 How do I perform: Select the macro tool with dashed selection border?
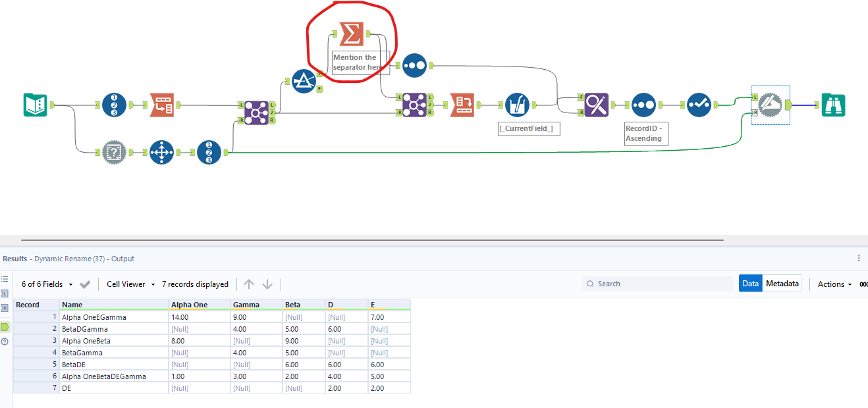[x=771, y=105]
